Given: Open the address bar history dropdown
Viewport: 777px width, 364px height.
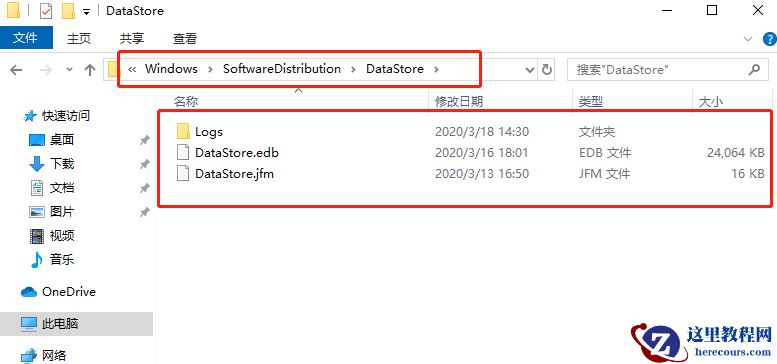Looking at the screenshot, I should tap(530, 70).
